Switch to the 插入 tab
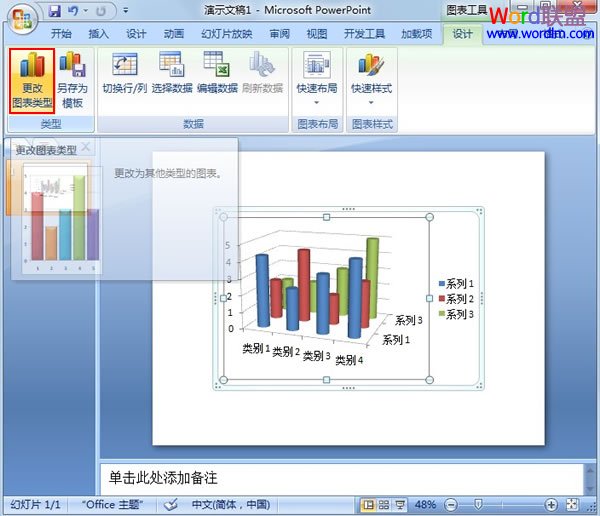The height and width of the screenshot is (516, 600). click(x=98, y=34)
